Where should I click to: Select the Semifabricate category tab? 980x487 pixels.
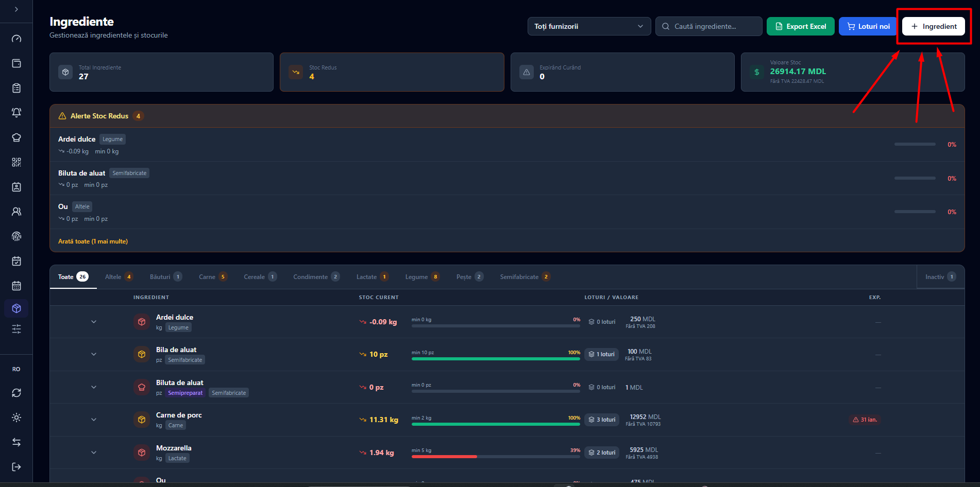click(x=525, y=277)
